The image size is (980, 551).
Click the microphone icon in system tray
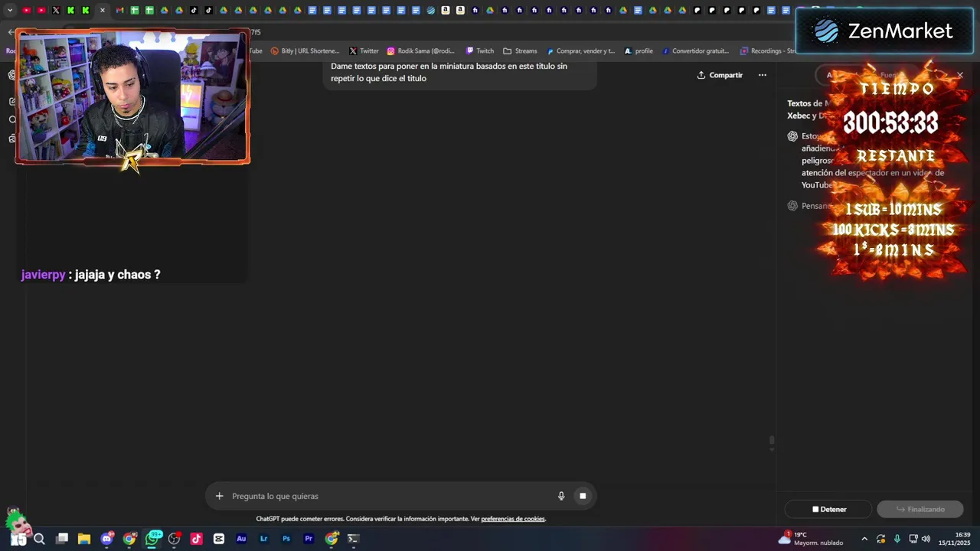[897, 539]
